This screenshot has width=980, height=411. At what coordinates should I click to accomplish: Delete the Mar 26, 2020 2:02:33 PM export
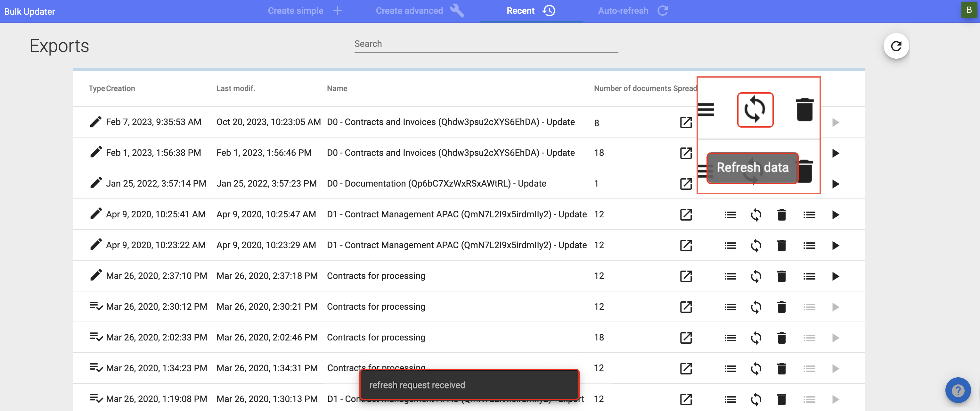point(781,338)
